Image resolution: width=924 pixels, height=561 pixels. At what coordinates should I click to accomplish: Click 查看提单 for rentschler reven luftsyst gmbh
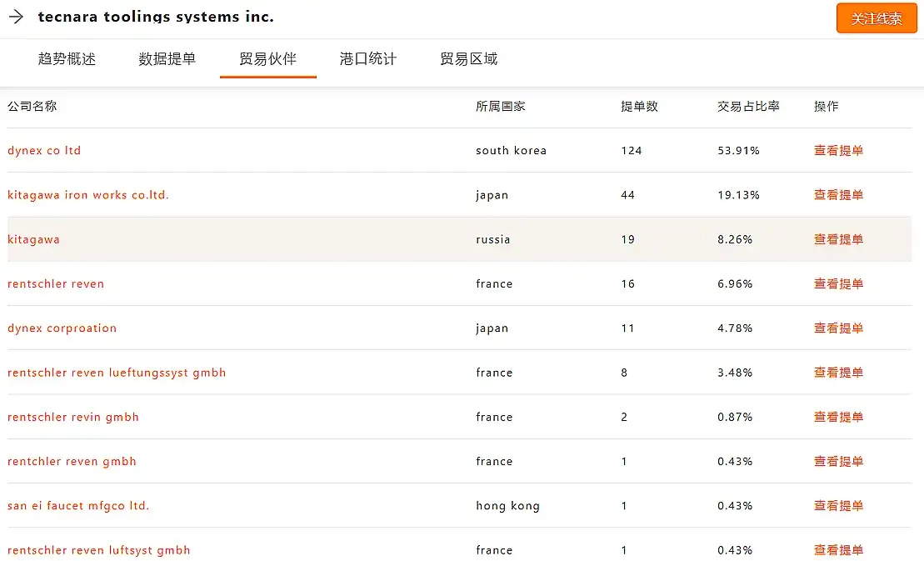click(838, 550)
